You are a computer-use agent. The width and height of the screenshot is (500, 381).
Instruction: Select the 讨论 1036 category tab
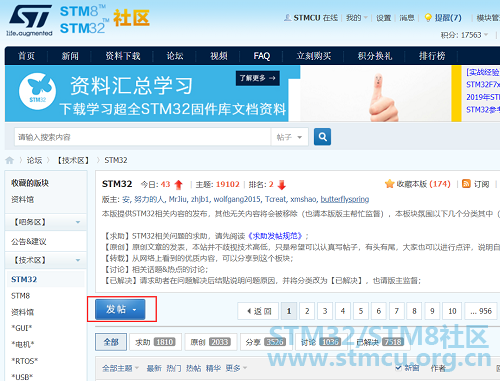coord(321,342)
